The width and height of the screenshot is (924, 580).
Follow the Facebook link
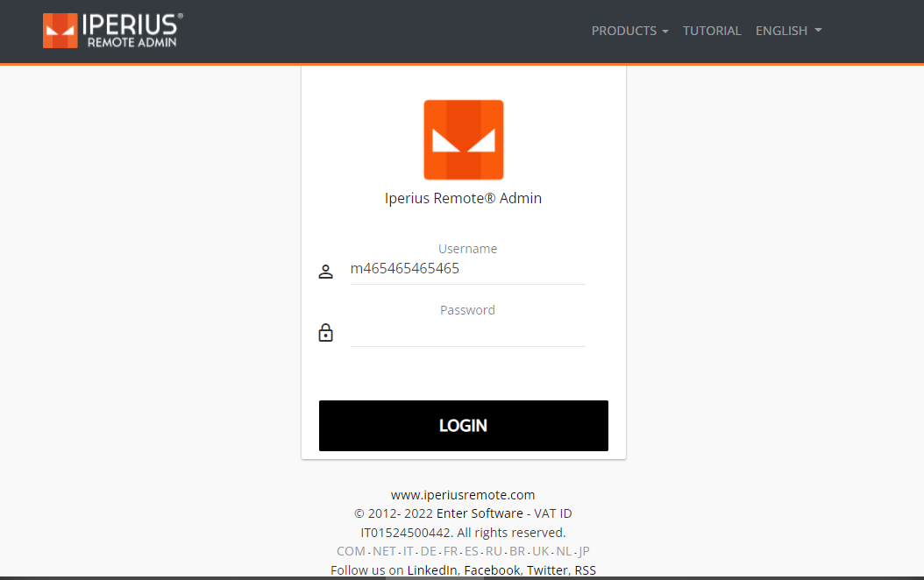[x=492, y=570]
